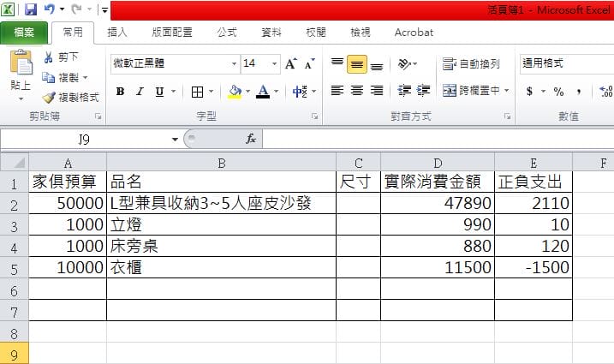Screen dimensions: 614x364
Task: Click the insert function fx icon
Action: [251, 139]
